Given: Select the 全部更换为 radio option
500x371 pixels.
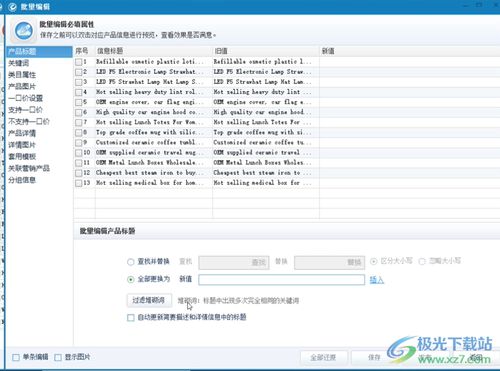Looking at the screenshot, I should click(131, 279).
